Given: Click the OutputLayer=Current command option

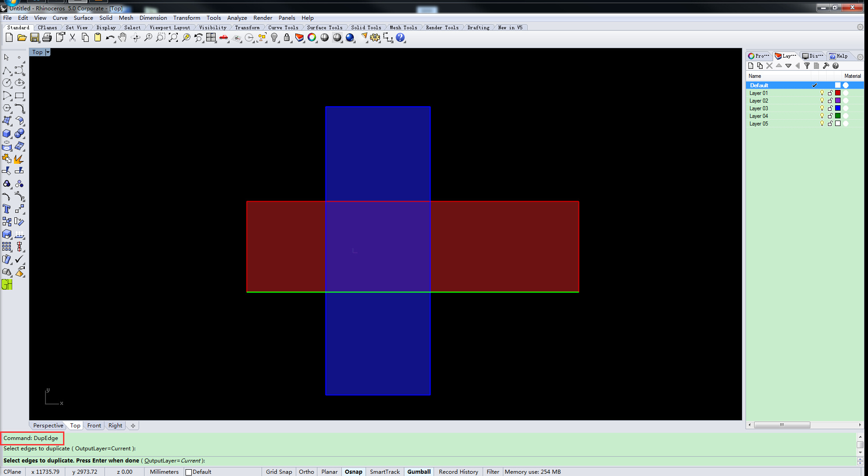Looking at the screenshot, I should 172,461.
